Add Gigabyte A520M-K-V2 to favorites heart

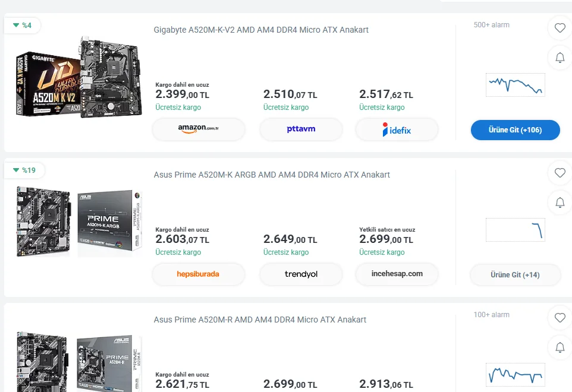[x=560, y=28]
